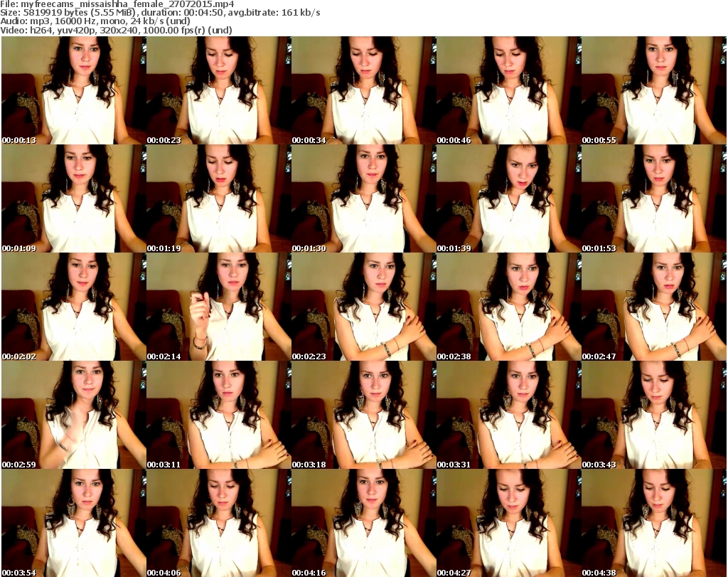View the 00:04:27 video frame

click(x=509, y=523)
